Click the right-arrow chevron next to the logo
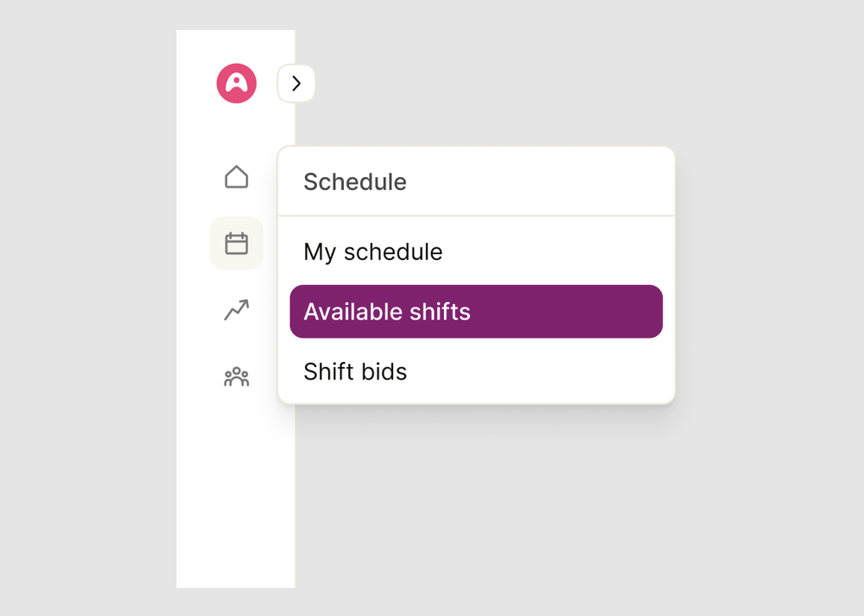 click(295, 83)
